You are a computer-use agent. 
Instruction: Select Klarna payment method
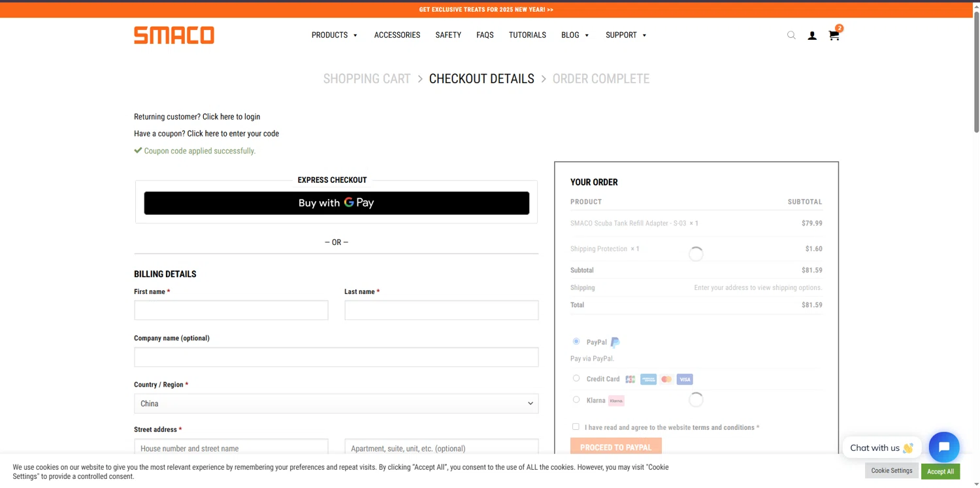(576, 400)
